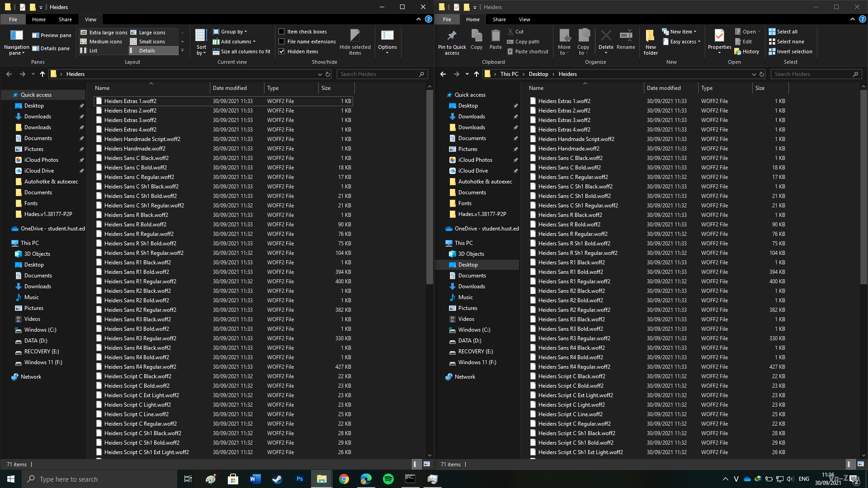Open the Home tab in left window
This screenshot has height=488, width=868.
tap(39, 19)
